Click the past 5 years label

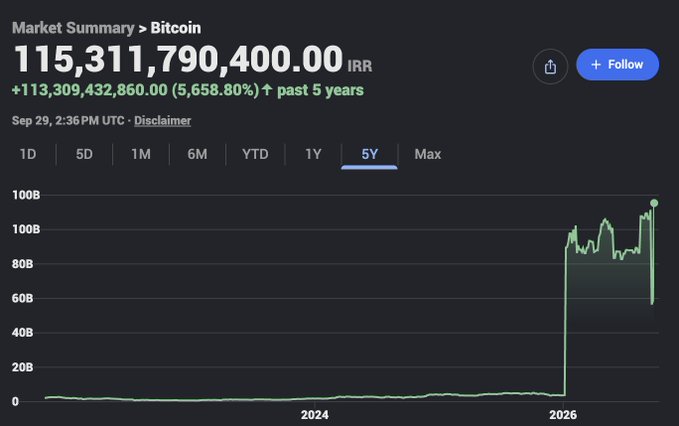click(320, 90)
